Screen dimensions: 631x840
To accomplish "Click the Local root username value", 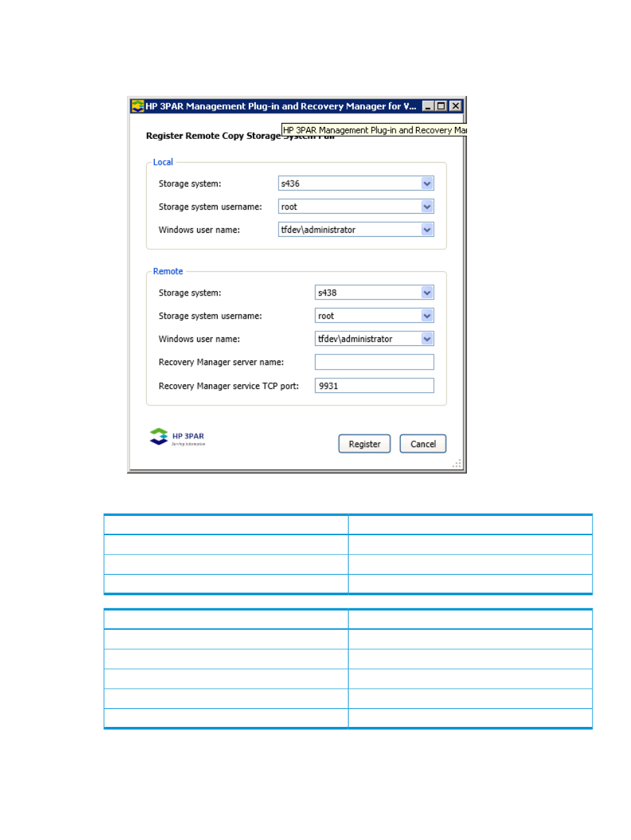I will point(289,207).
